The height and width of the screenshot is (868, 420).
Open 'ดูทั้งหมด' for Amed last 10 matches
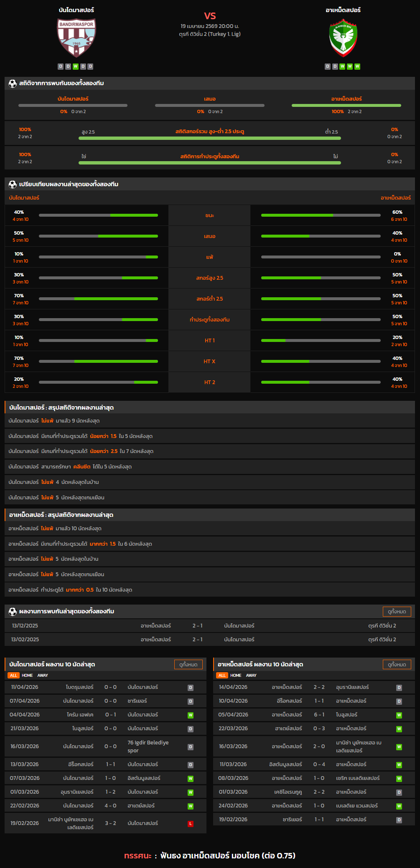coord(397,664)
